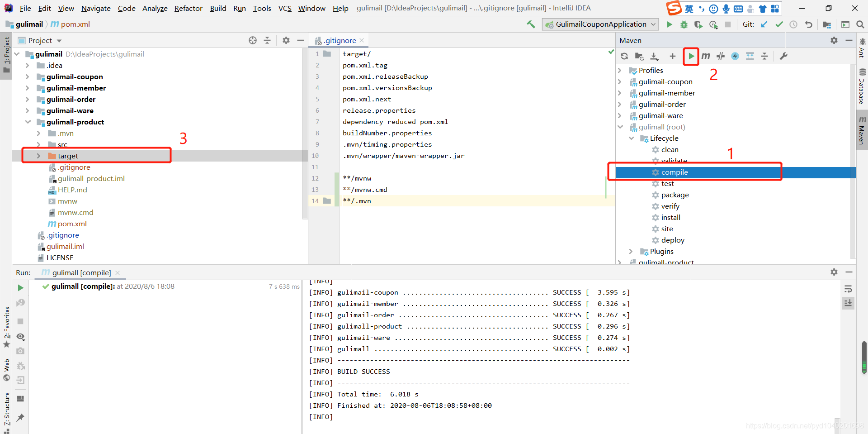Click the Maven reimport all projects icon

click(624, 56)
